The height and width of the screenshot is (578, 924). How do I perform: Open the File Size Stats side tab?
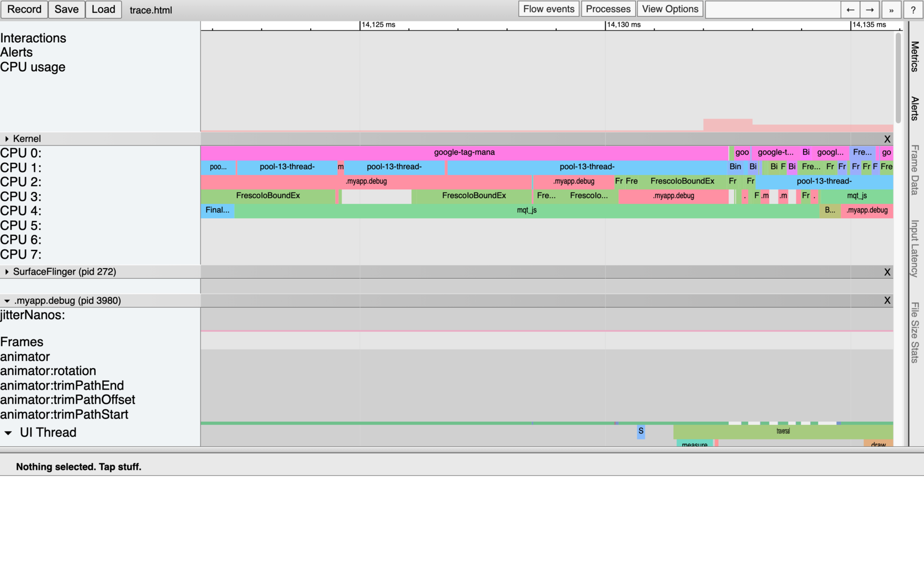[x=915, y=332]
